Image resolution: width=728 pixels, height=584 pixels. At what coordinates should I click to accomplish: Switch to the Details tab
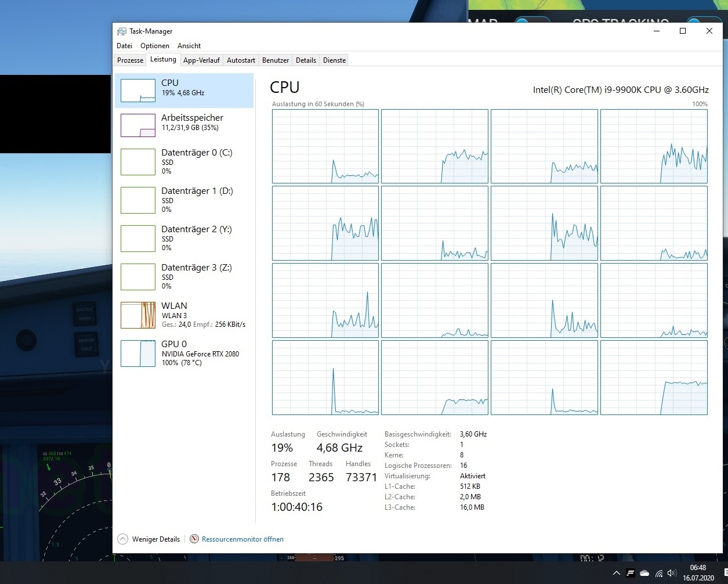pyautogui.click(x=306, y=60)
